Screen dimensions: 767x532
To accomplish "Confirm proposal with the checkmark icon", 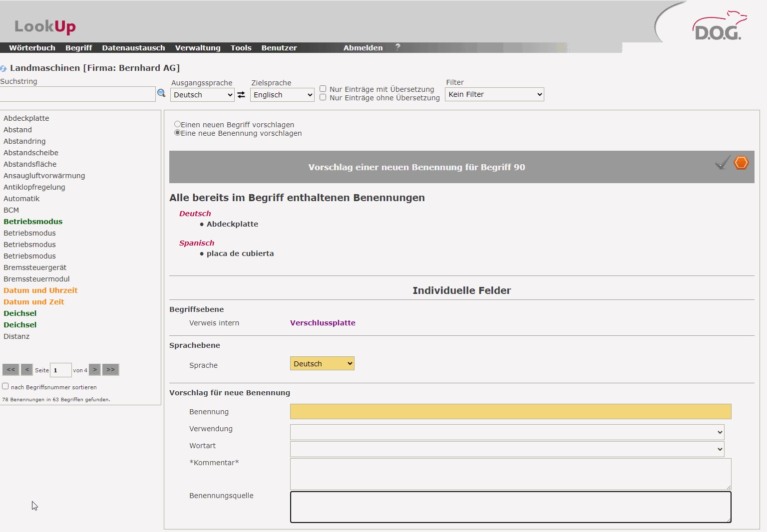I will pos(722,163).
